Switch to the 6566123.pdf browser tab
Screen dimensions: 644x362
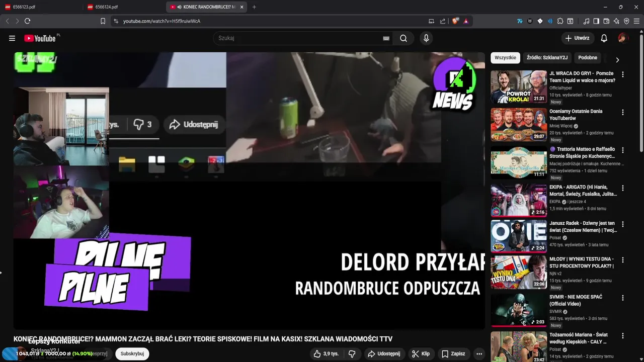[41, 7]
